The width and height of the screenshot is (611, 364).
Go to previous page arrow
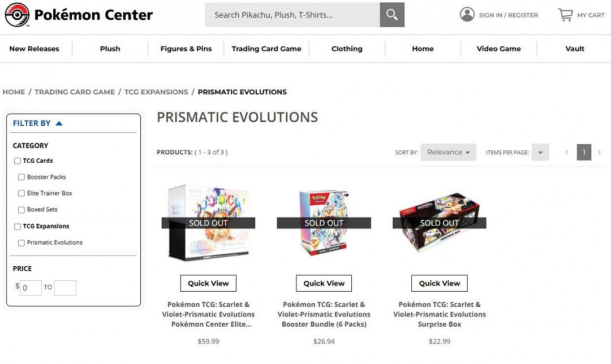click(567, 152)
